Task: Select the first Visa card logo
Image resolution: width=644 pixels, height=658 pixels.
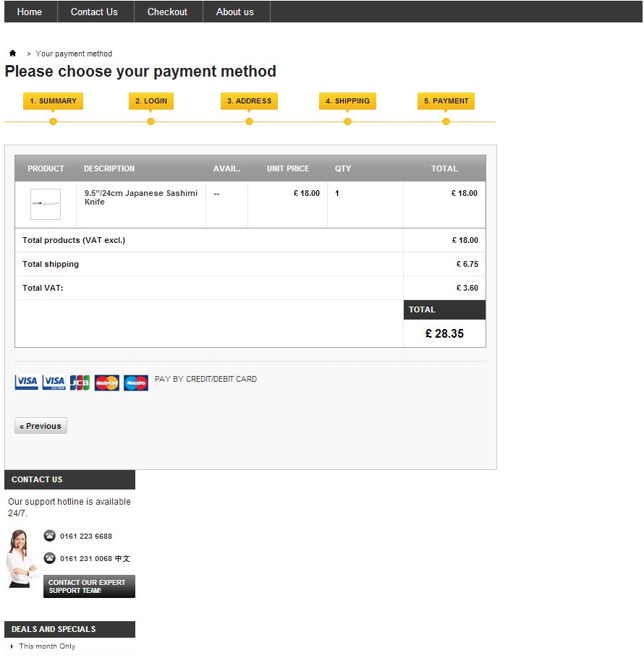Action: (x=26, y=383)
